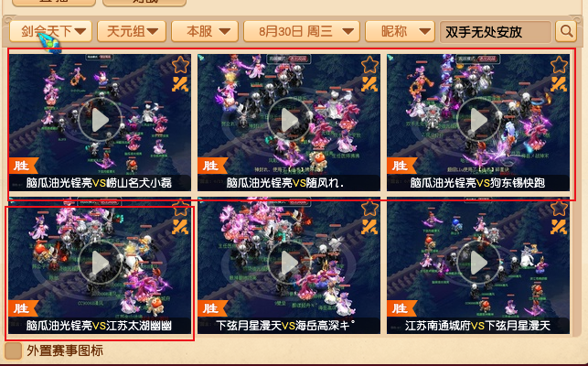This screenshot has width=588, height=366.
Task: Open the 江苏南通城府VS下弦月星漫天 thumbnail
Action: coord(478,265)
